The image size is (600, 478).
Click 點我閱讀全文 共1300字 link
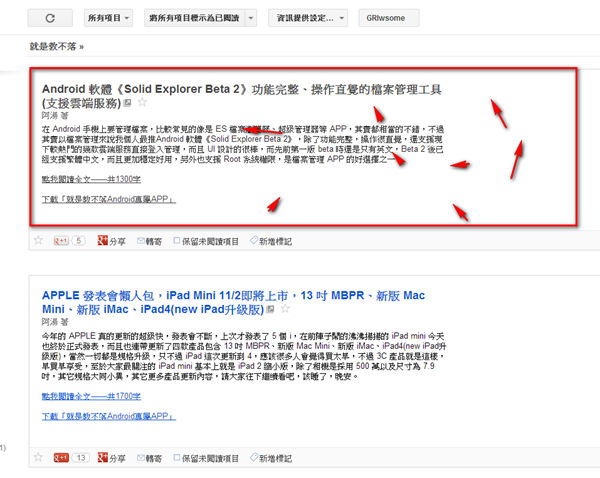click(x=91, y=179)
